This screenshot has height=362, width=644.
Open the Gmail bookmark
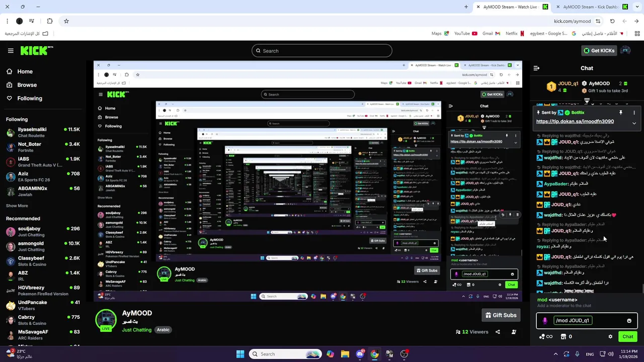coord(491,34)
